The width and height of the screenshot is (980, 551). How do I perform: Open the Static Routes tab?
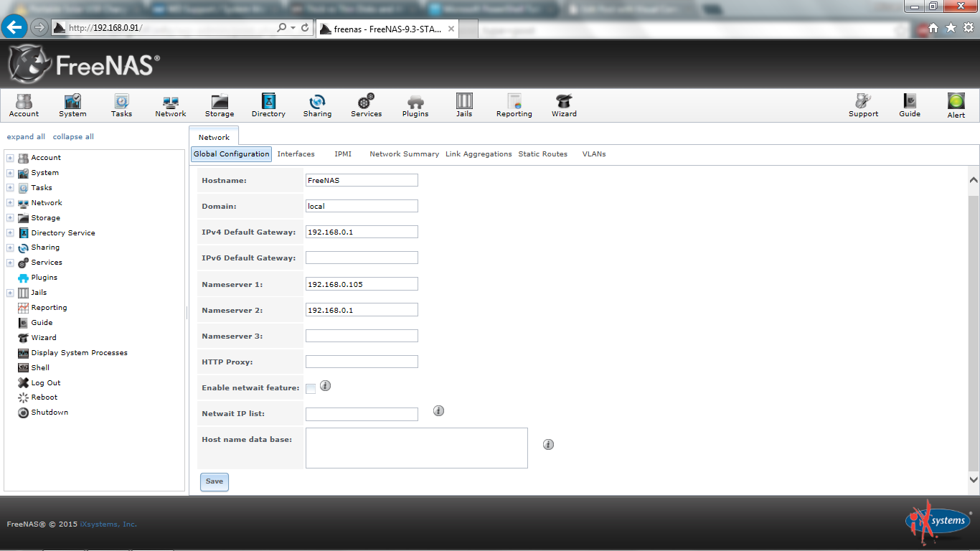point(542,154)
